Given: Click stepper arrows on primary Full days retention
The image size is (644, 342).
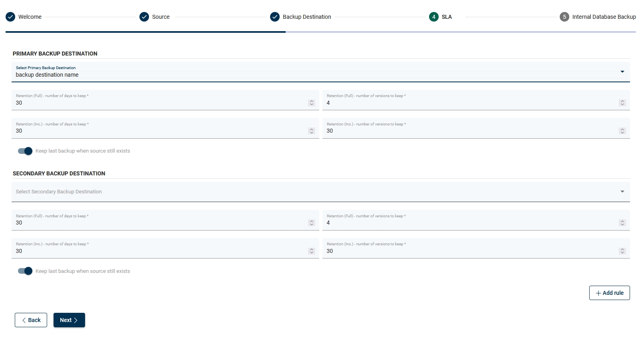Looking at the screenshot, I should 312,103.
